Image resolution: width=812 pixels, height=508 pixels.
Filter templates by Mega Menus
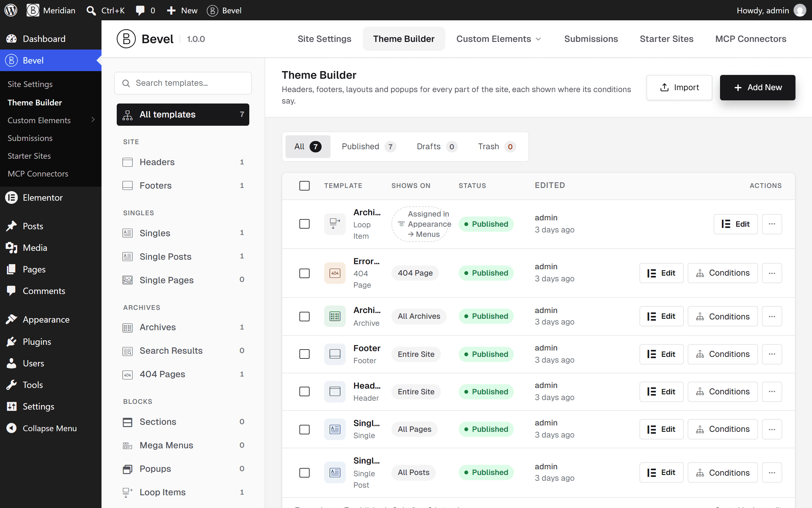pyautogui.click(x=183, y=445)
